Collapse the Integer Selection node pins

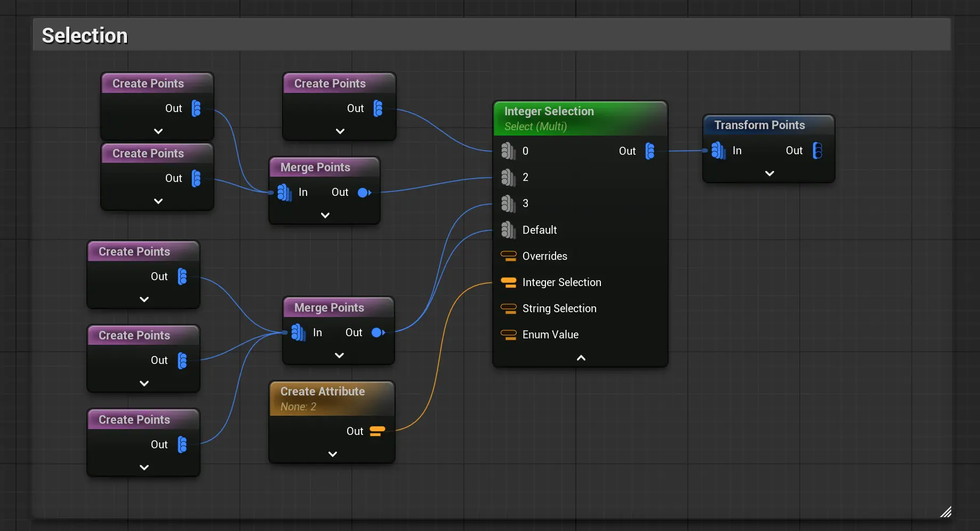[x=581, y=358]
